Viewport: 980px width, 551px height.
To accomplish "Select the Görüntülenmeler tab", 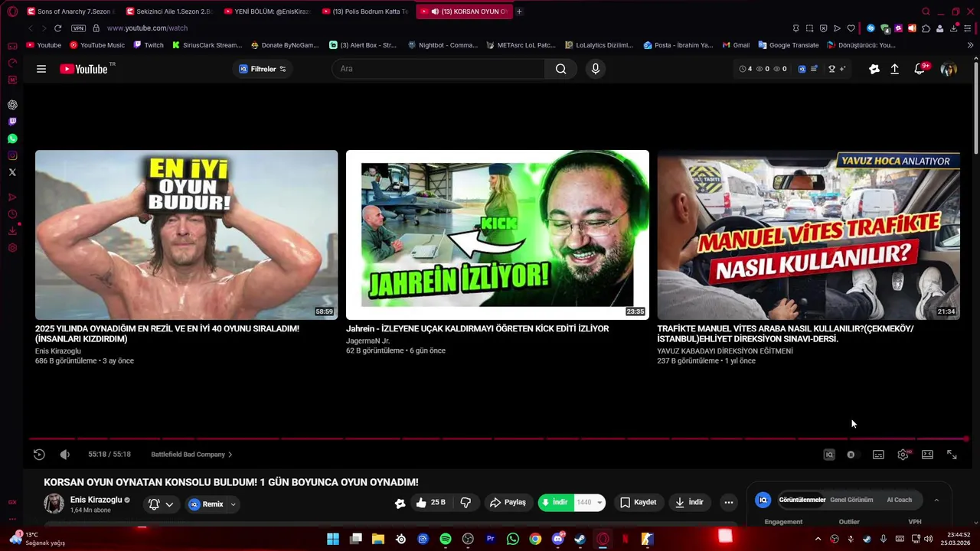I will (802, 500).
